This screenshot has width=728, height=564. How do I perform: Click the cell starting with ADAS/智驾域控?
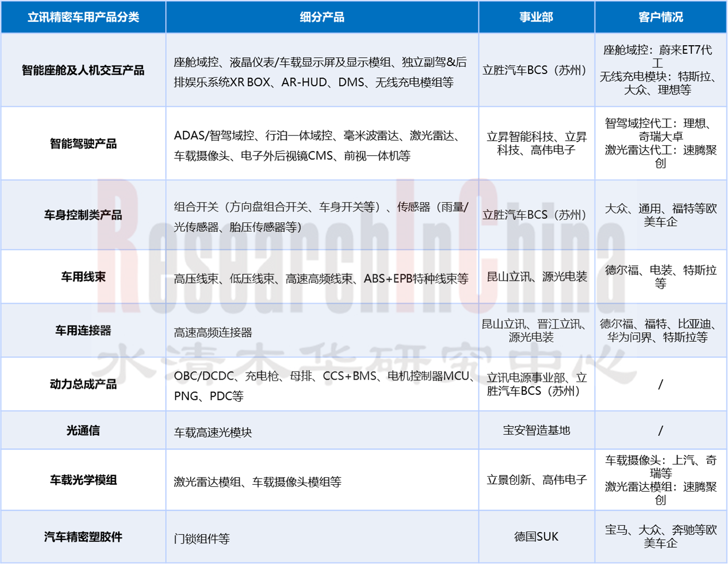[322, 144]
